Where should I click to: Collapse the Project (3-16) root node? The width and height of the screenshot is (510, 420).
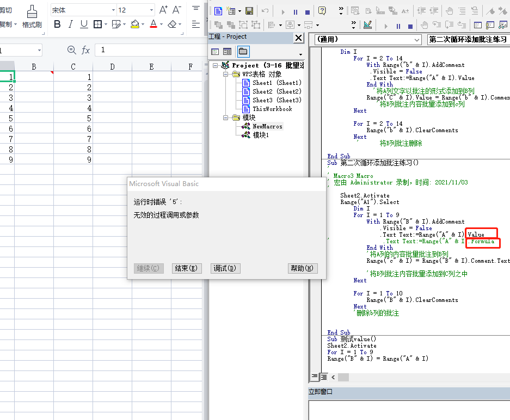click(x=215, y=65)
